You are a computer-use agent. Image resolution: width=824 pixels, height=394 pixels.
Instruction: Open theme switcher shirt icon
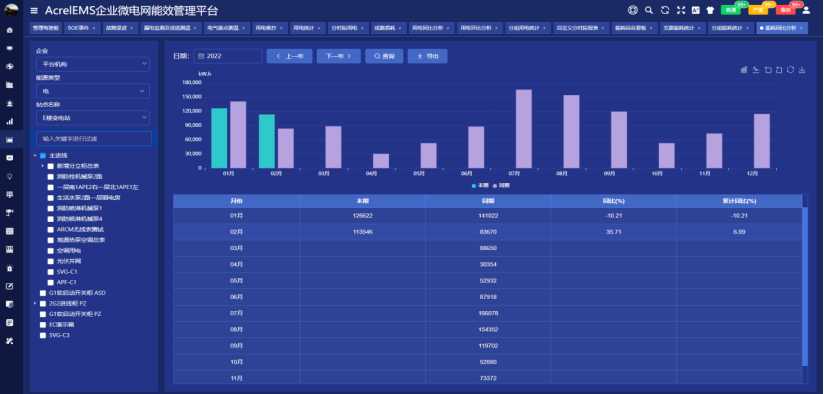(x=710, y=10)
